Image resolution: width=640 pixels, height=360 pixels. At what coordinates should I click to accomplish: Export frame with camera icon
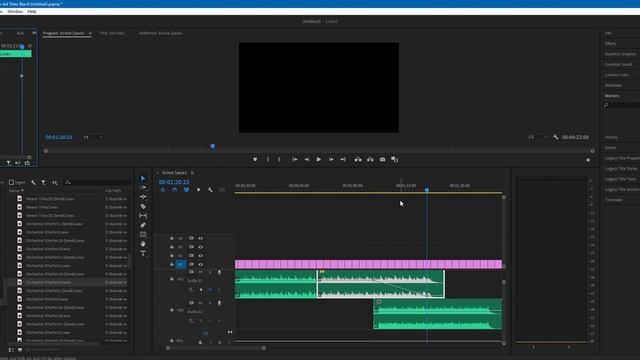[x=382, y=160]
